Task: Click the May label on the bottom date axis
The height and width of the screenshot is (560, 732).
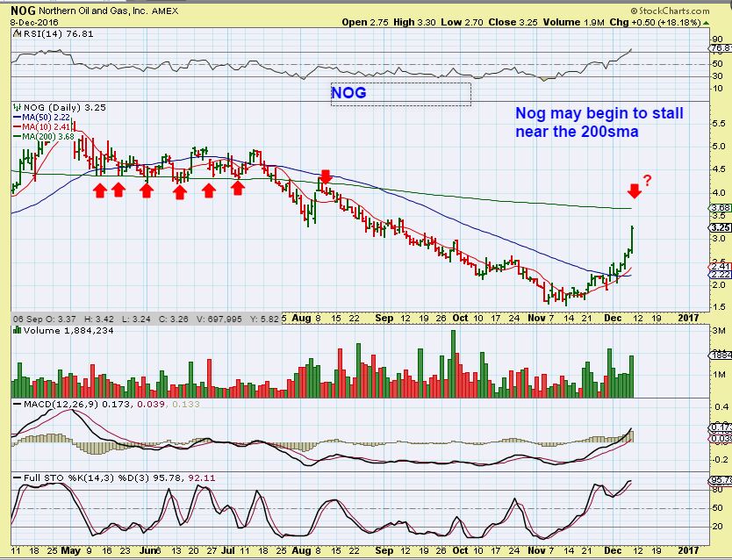Action: coord(70,550)
